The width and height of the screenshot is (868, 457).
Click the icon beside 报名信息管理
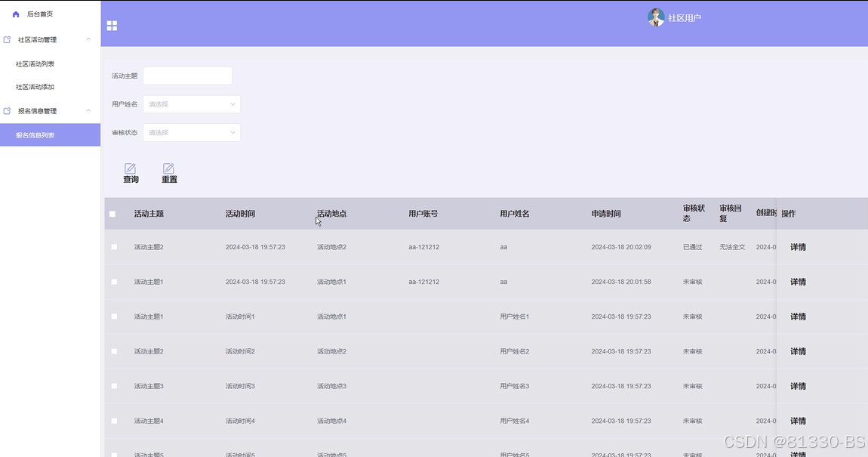pos(8,111)
